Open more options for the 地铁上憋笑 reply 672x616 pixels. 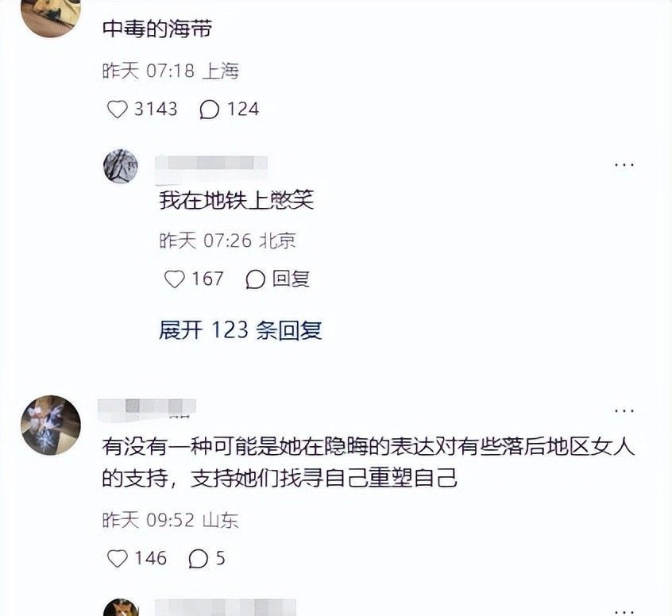coord(624,164)
